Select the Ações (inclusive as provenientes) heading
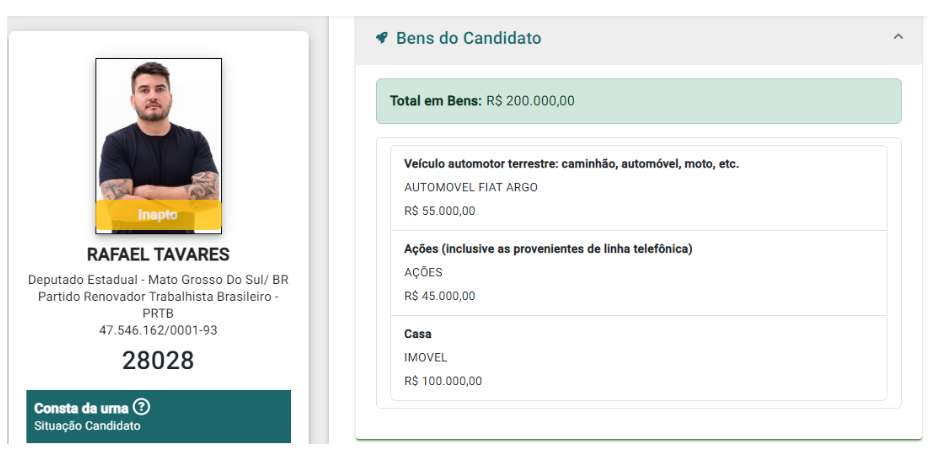The height and width of the screenshot is (460, 942). (548, 248)
